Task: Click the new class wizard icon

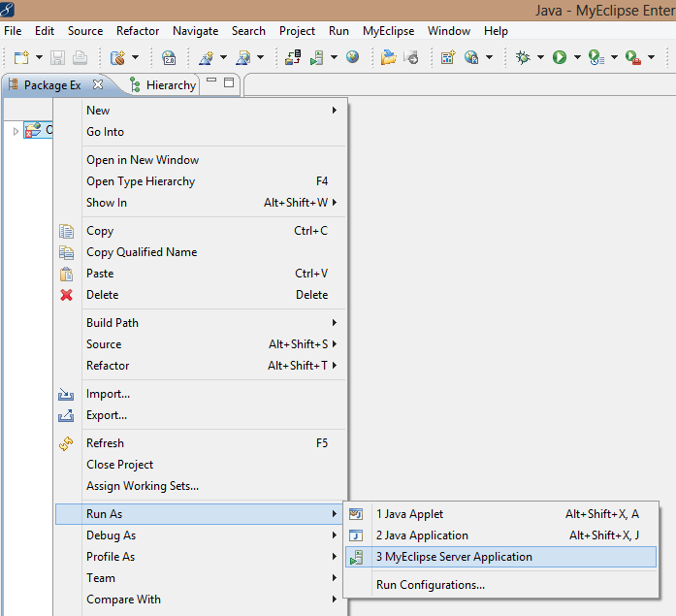Action: click(206, 57)
